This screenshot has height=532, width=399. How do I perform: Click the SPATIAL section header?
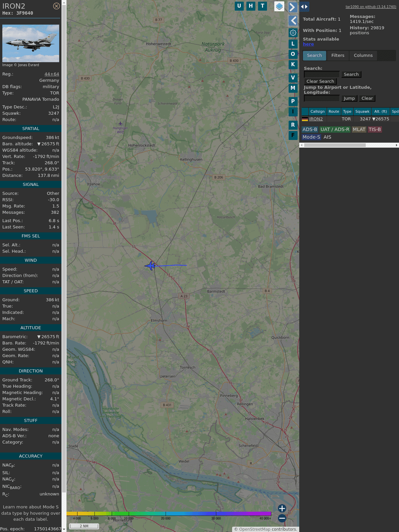tap(31, 129)
